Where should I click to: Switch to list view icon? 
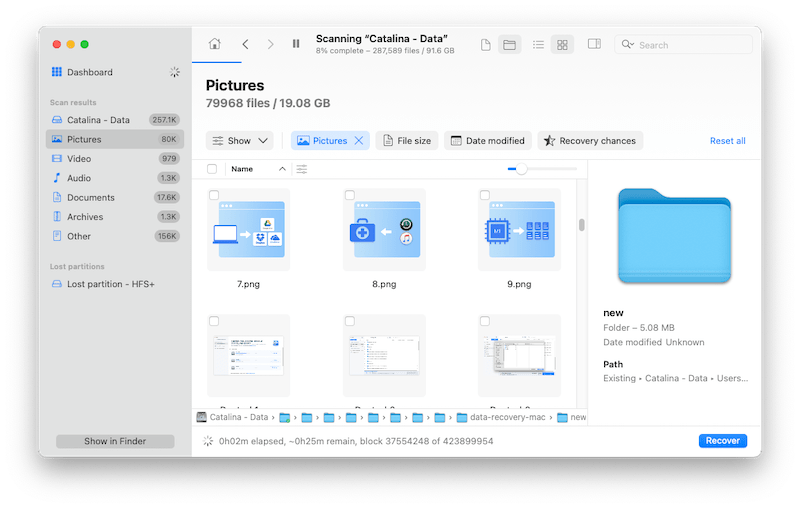tap(538, 45)
